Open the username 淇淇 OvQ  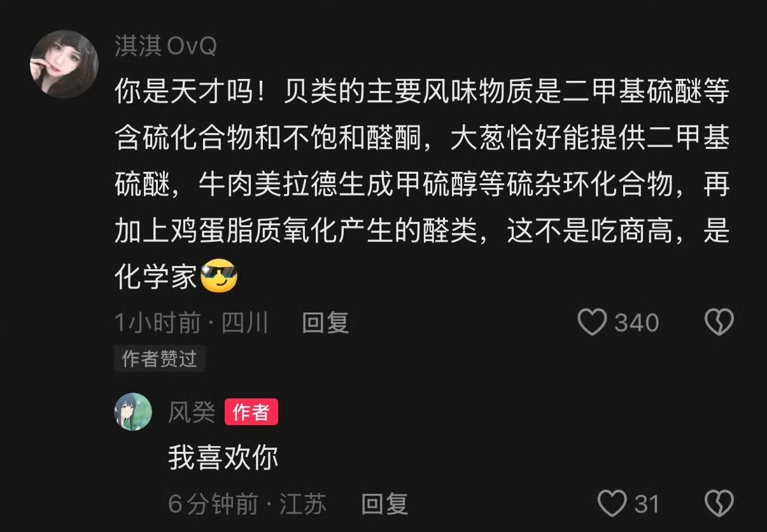pyautogui.click(x=165, y=46)
